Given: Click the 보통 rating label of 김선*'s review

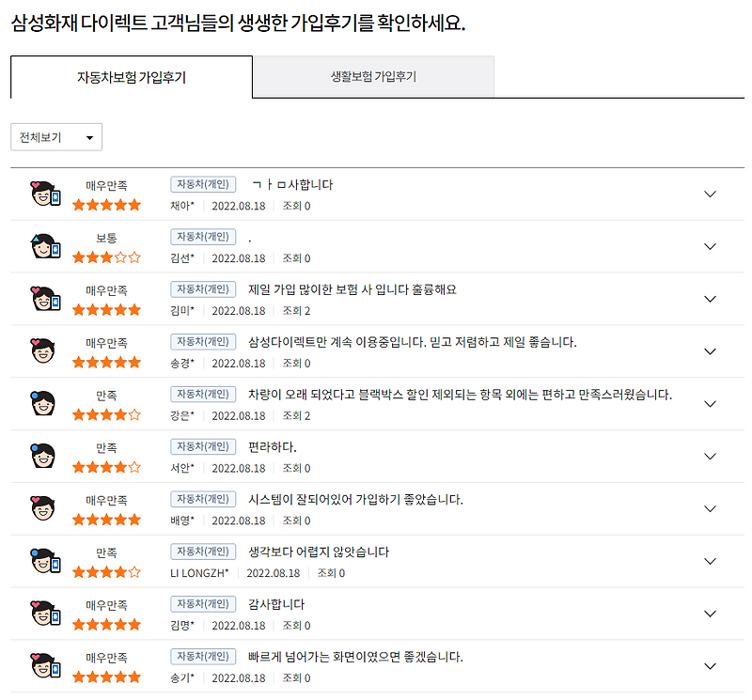Looking at the screenshot, I should (106, 238).
